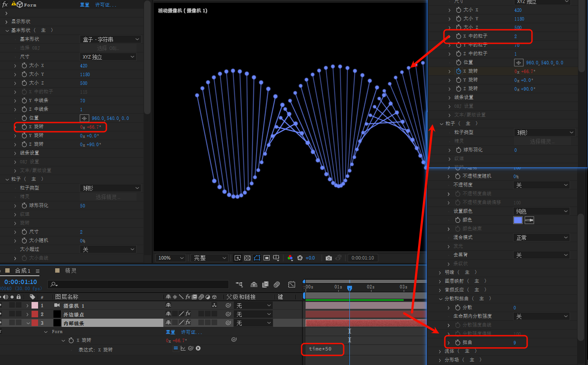Viewport: 588px width, 365px height.
Task: Toggle stopwatch for 大小 Y in left panel
Action: pos(24,74)
